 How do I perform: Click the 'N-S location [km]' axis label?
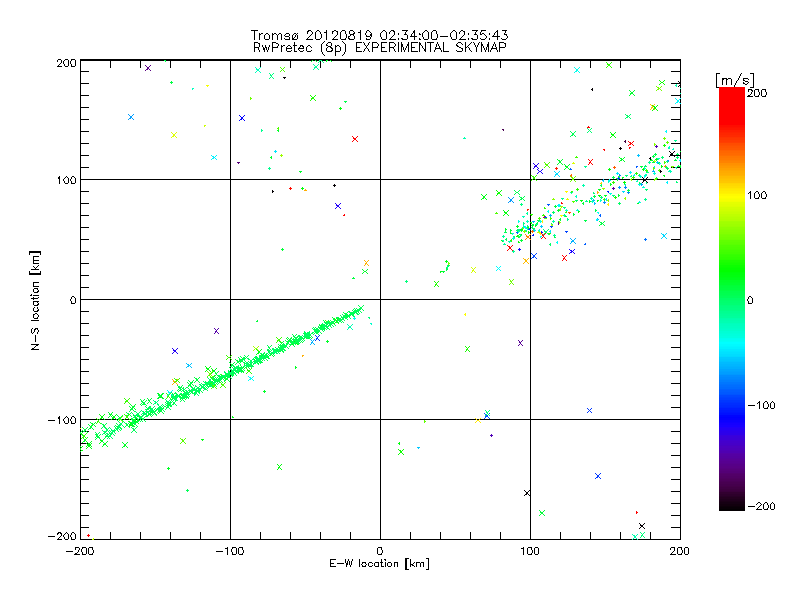click(35, 300)
